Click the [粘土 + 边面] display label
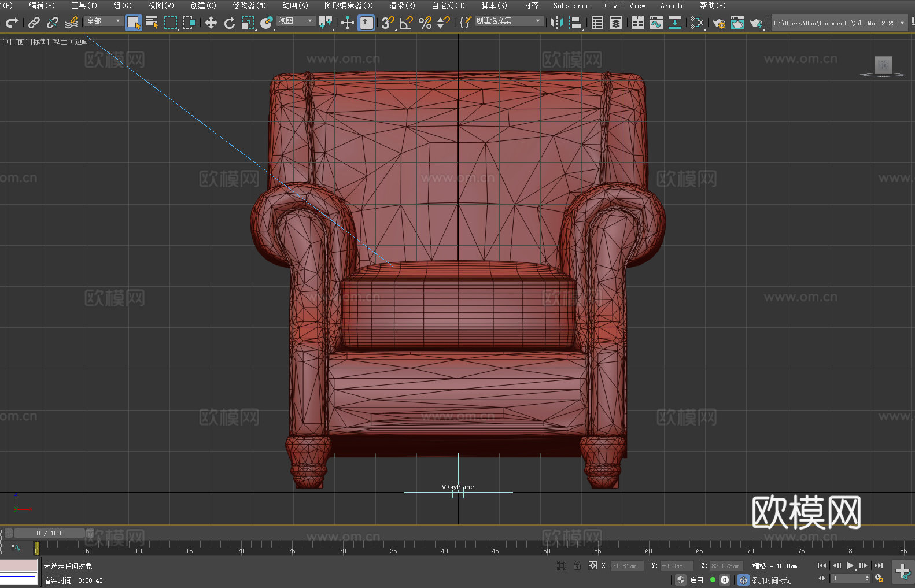Viewport: 915px width, 588px height. (72, 42)
